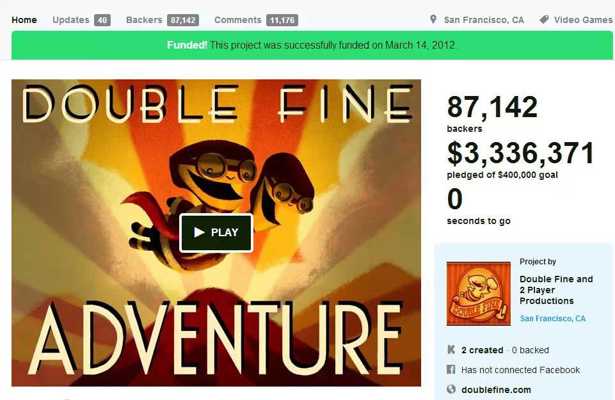The height and width of the screenshot is (400, 615).
Task: Play the Double Fine Adventure video
Action: [216, 233]
